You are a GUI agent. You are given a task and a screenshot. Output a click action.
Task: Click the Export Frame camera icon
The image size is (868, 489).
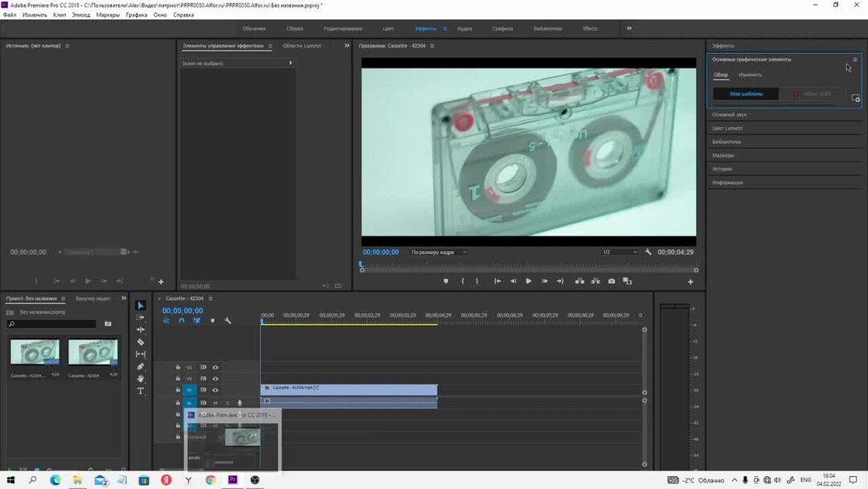612,281
